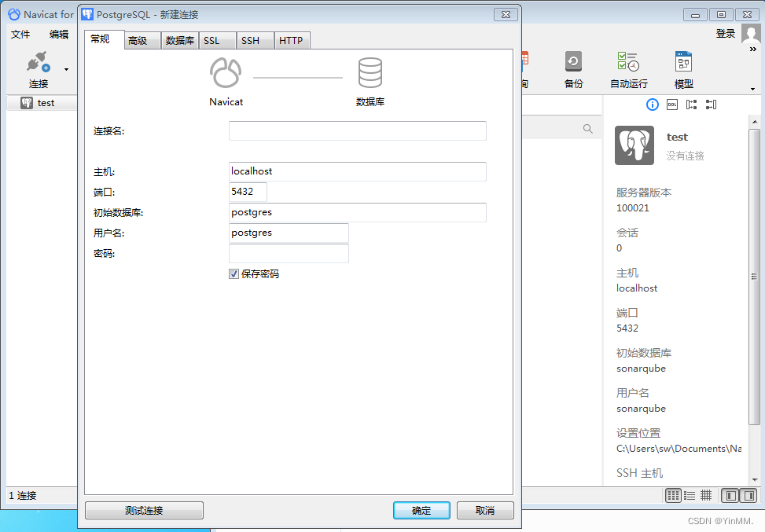
Task: Open the 文件 menu
Action: (20, 34)
